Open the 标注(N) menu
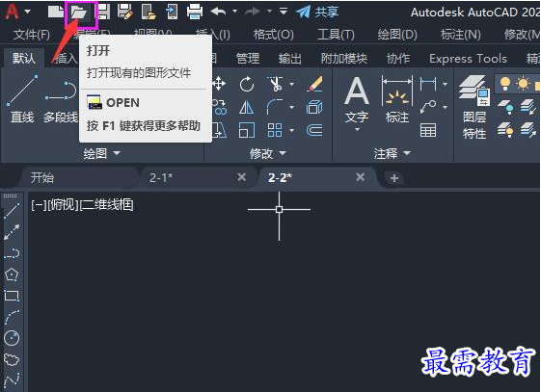 (x=460, y=35)
